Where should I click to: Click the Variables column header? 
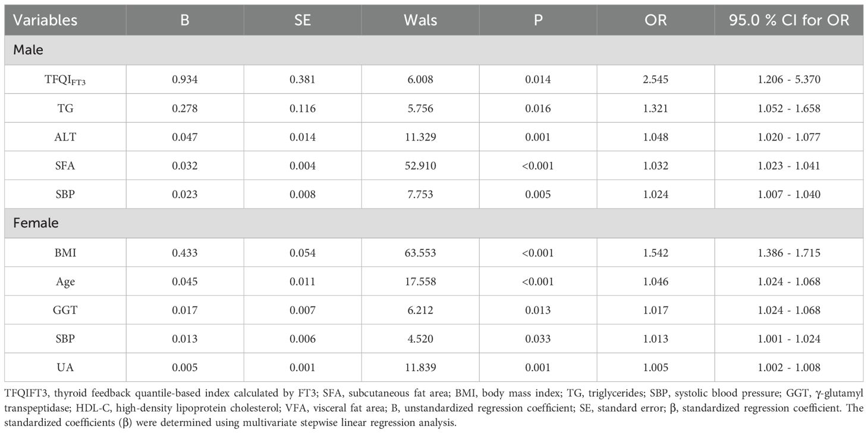(45, 20)
